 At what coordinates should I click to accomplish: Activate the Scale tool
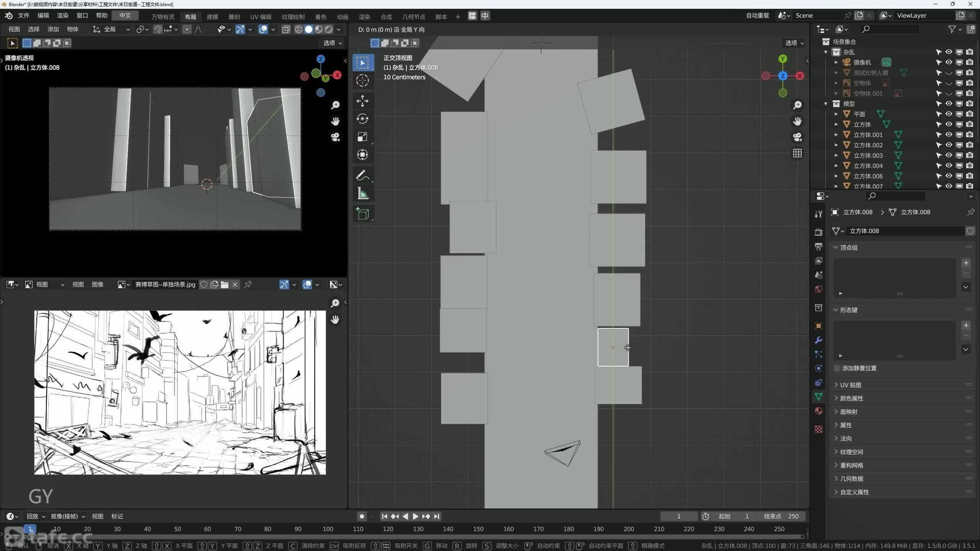[x=363, y=137]
